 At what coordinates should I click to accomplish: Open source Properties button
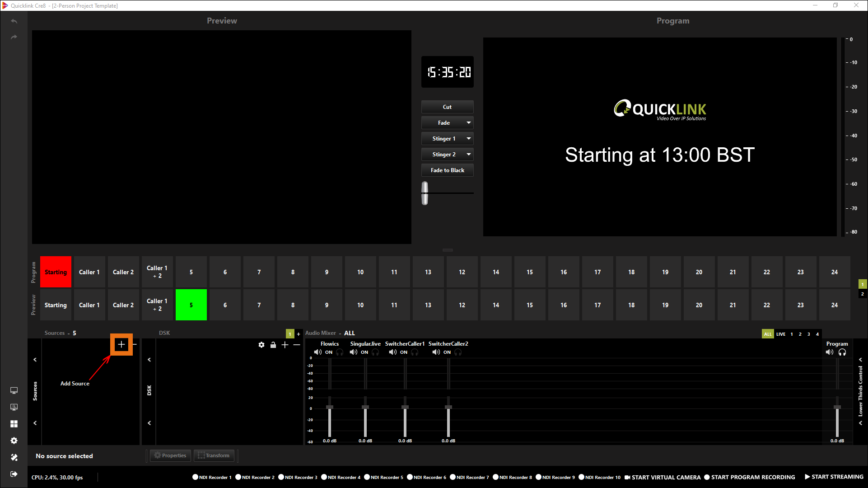(170, 455)
